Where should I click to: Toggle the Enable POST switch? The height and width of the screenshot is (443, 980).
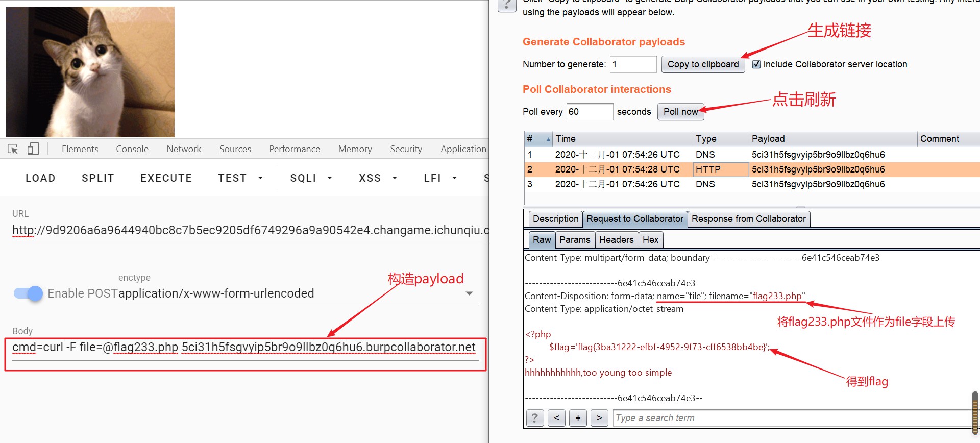(x=29, y=293)
